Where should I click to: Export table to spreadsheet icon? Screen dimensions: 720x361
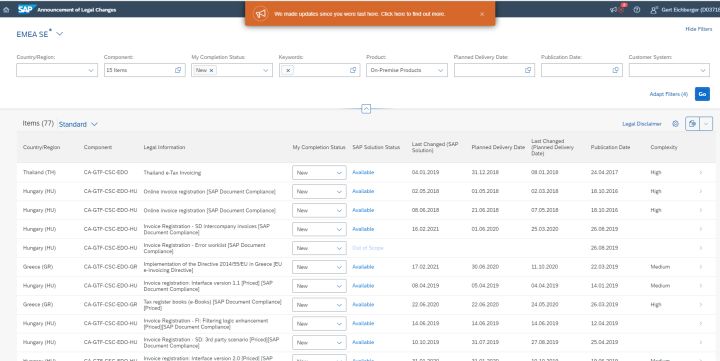692,124
